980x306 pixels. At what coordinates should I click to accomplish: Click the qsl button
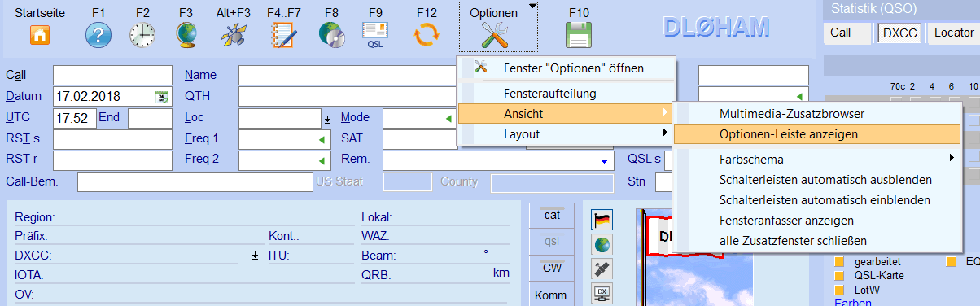552,242
